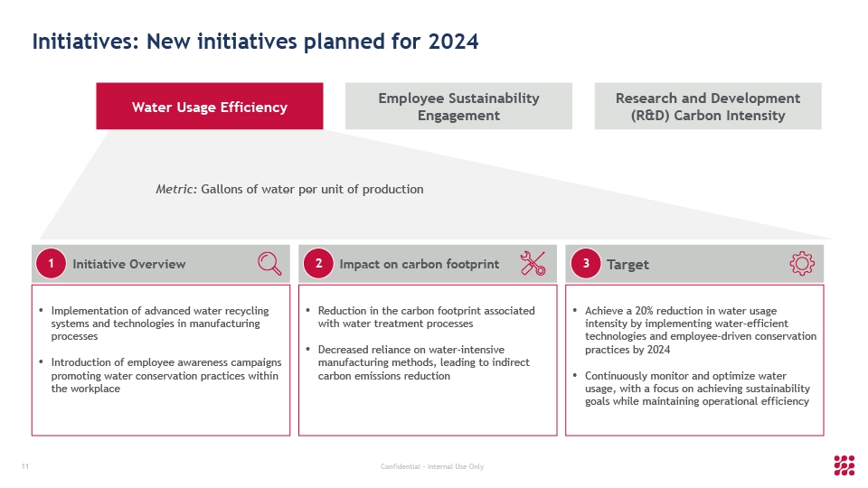Open the Employee Sustainability Engagement tab
The width and height of the screenshot is (868, 488).
click(x=458, y=107)
